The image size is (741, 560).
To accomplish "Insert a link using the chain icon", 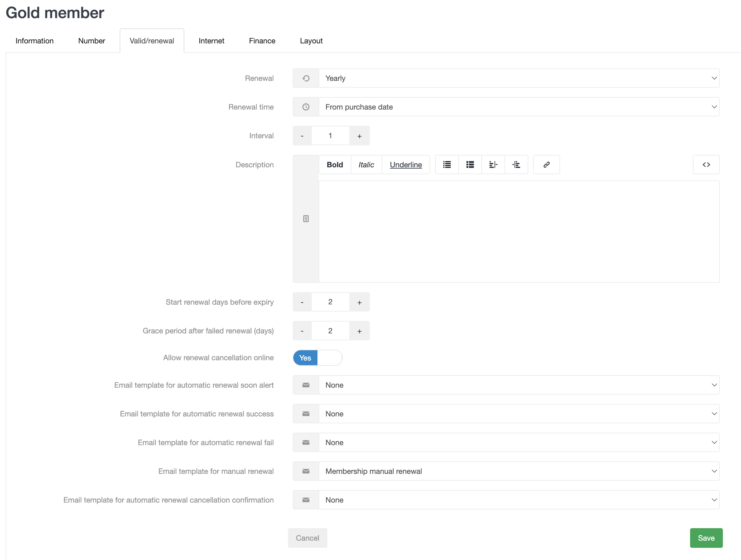I will click(x=546, y=165).
